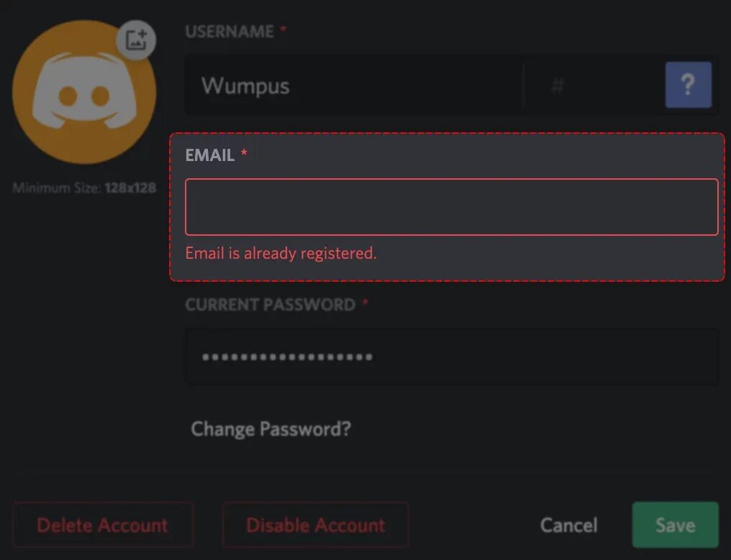Click the CURRENT PASSWORD field label
The width and height of the screenshot is (731, 560).
[x=270, y=305]
